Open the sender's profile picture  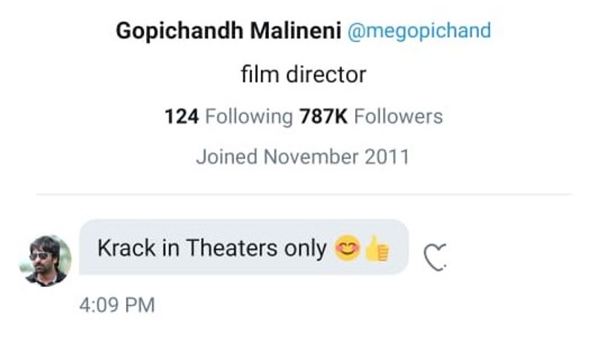coord(45,260)
